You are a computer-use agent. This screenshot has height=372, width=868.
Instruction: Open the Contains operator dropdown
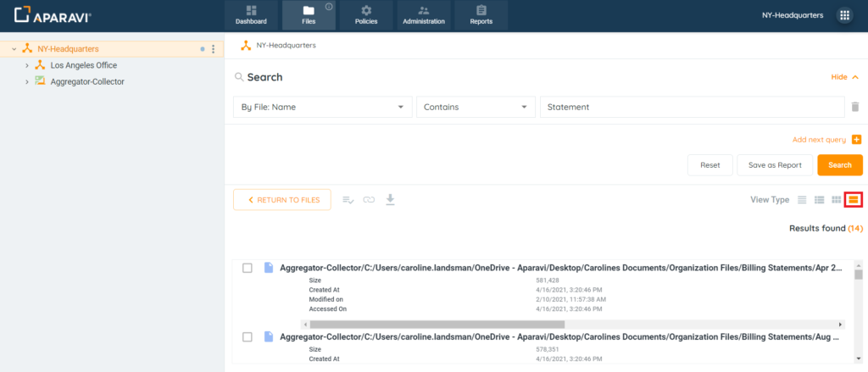(x=476, y=108)
